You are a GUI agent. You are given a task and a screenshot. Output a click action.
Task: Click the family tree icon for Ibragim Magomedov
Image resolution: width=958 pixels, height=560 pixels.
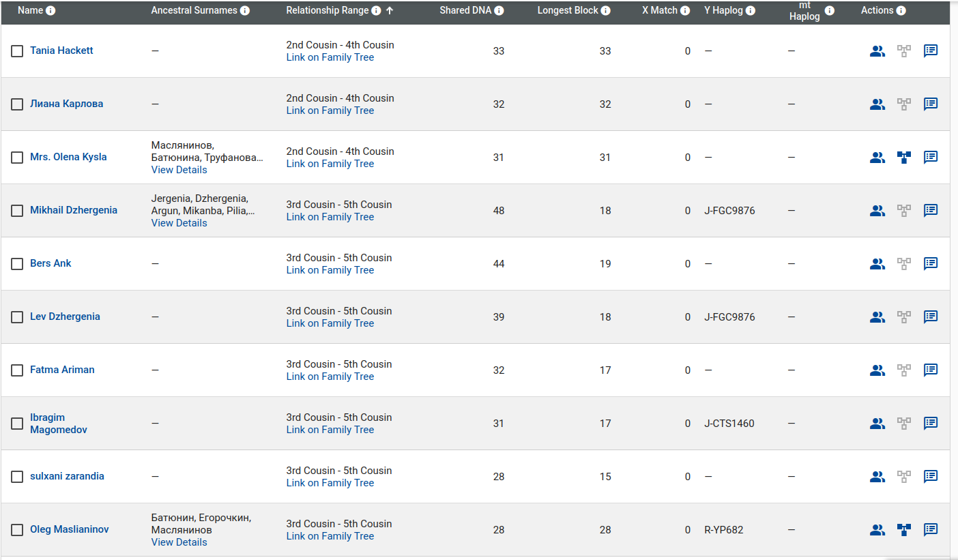(904, 424)
